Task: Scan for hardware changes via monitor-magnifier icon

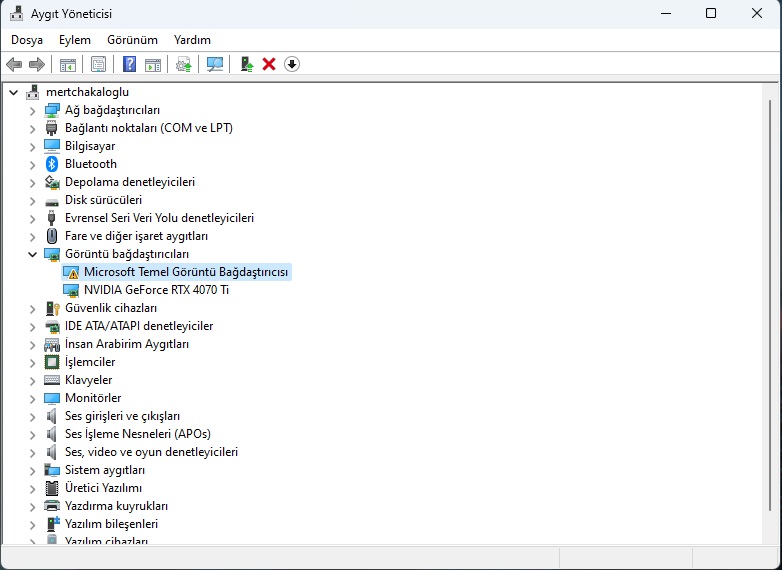Action: point(215,64)
